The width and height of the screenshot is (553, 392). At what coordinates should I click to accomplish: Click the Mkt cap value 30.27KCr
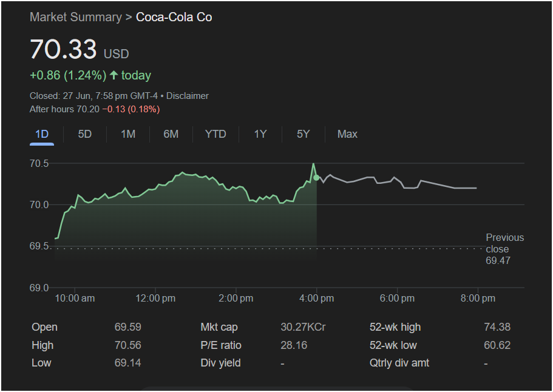pyautogui.click(x=303, y=327)
